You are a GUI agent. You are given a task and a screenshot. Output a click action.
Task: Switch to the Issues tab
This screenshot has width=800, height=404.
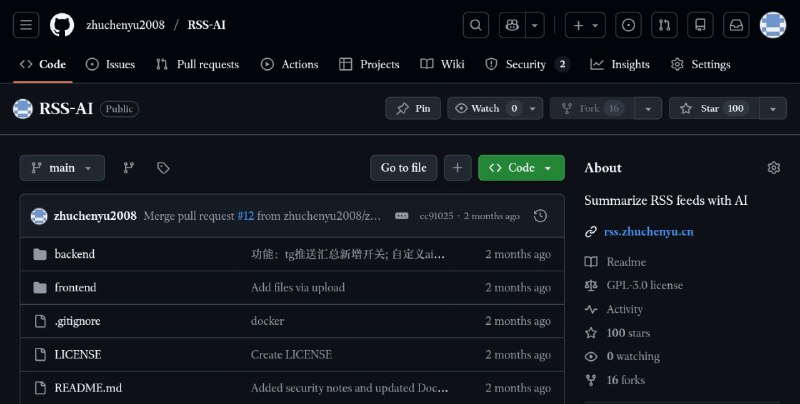pyautogui.click(x=110, y=64)
